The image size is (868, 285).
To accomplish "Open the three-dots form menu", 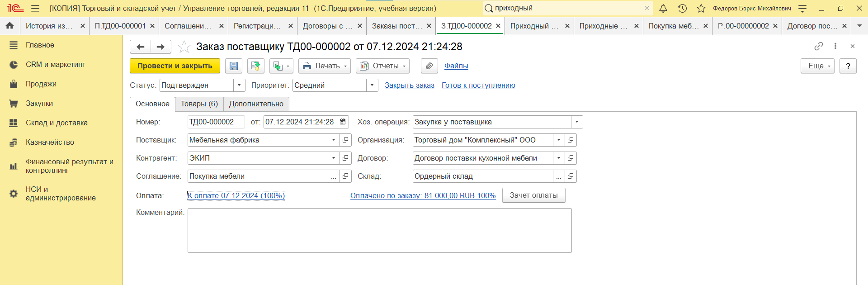I will click(835, 46).
